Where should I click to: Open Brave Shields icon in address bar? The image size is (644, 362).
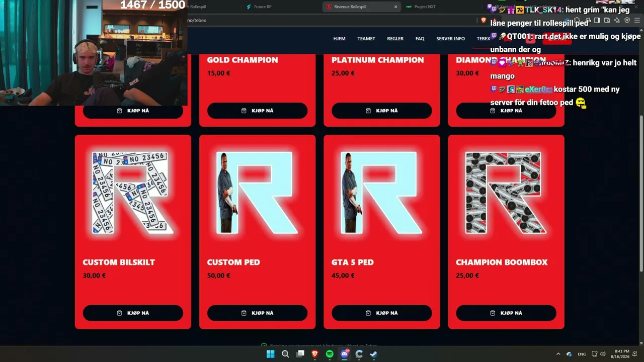(484, 20)
